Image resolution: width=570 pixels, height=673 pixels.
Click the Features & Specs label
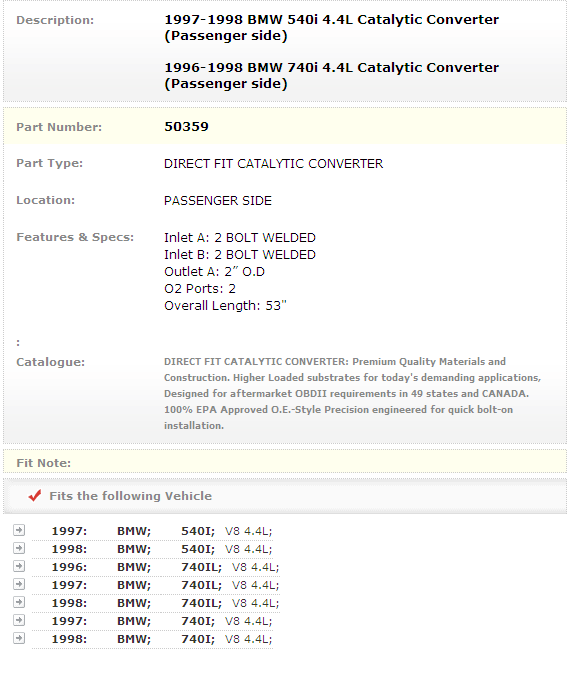click(75, 237)
